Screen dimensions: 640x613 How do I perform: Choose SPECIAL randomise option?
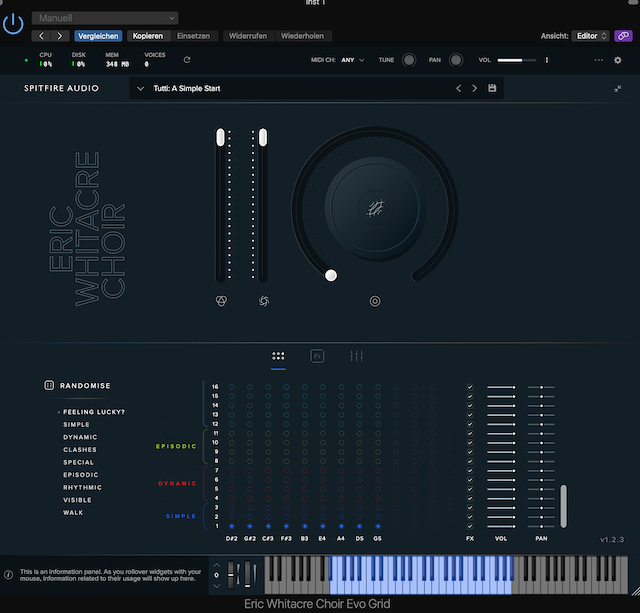(x=78, y=462)
